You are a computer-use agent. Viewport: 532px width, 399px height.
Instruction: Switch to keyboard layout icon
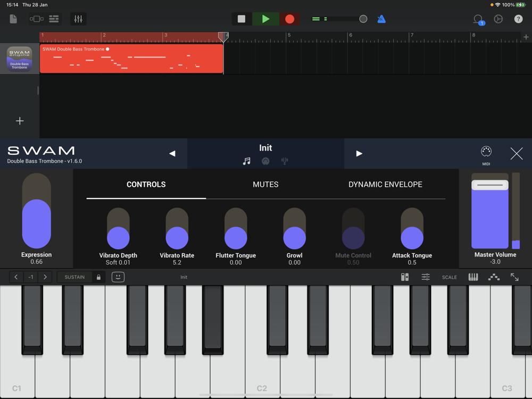[473, 277]
